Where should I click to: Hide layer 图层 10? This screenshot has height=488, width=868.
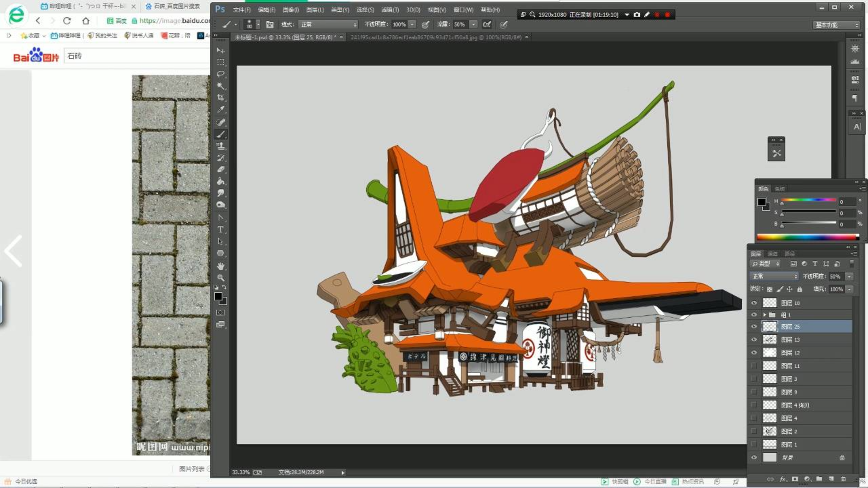(x=754, y=303)
